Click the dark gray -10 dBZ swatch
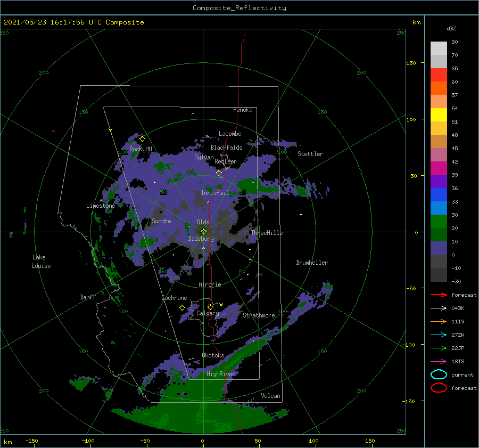This screenshot has width=479, height=448. coord(439,274)
